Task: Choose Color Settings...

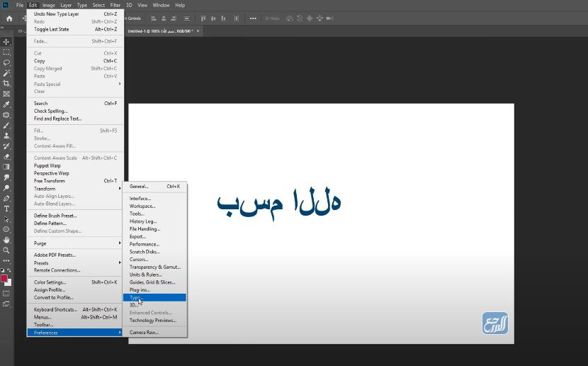Action: (75, 282)
